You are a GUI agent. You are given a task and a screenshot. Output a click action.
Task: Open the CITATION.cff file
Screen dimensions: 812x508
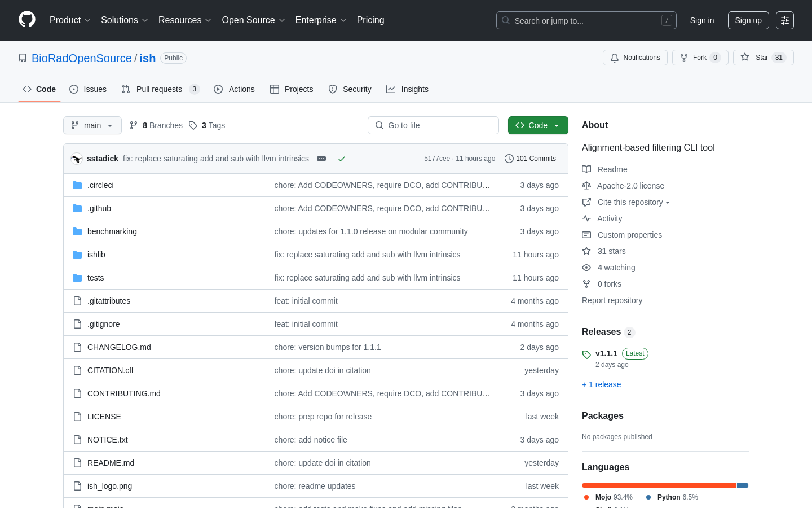[x=111, y=370]
